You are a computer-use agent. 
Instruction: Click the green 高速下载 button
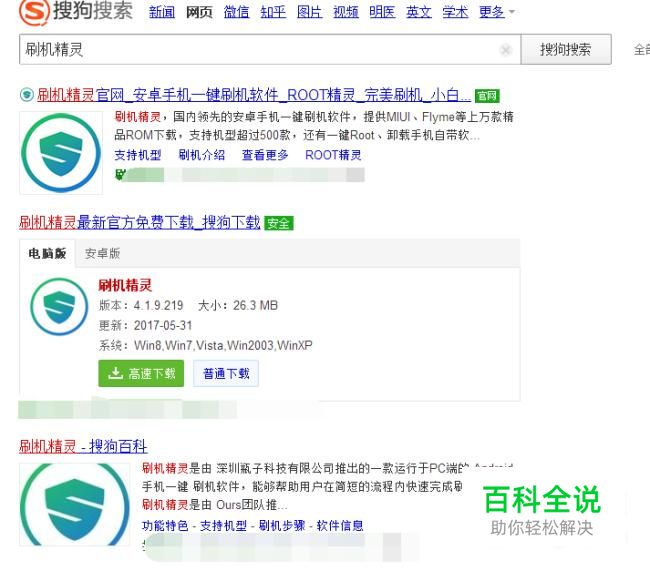[141, 374]
